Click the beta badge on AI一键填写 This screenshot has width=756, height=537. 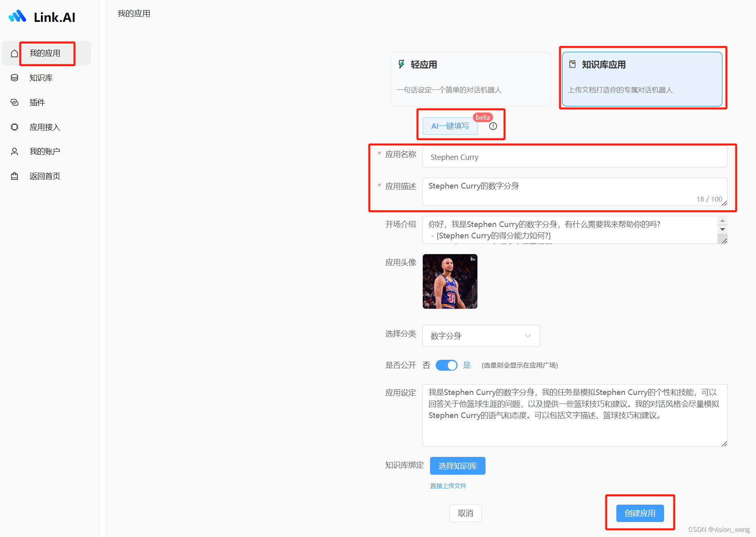(483, 117)
